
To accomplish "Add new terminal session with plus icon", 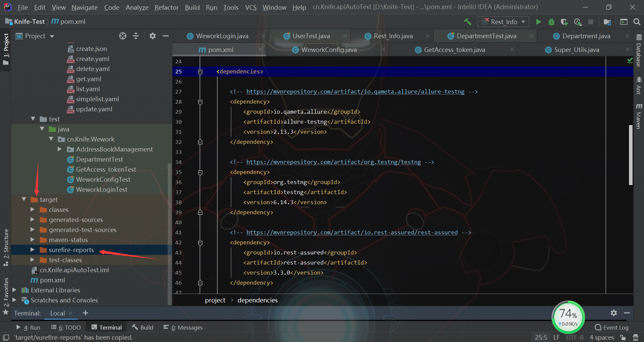I will 86,313.
